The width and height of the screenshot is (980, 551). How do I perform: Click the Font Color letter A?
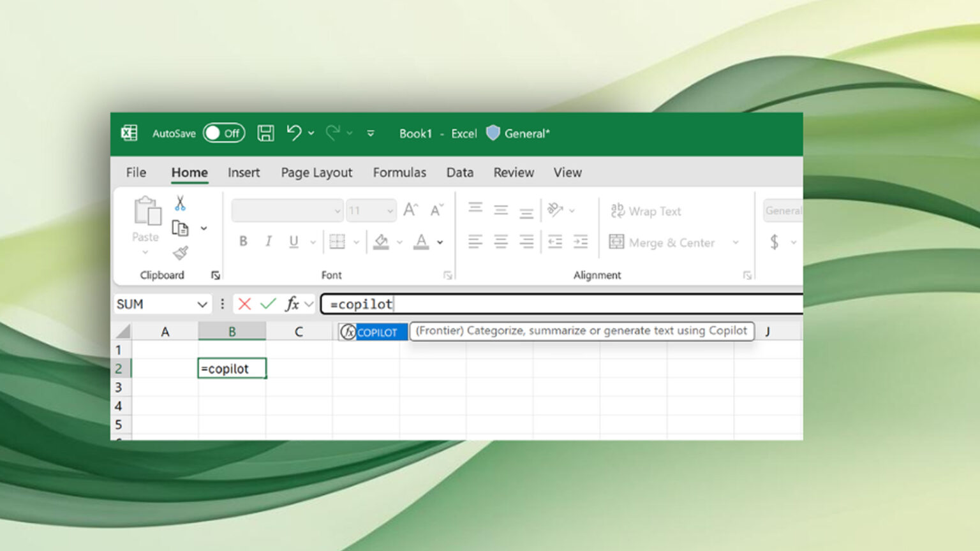(421, 242)
